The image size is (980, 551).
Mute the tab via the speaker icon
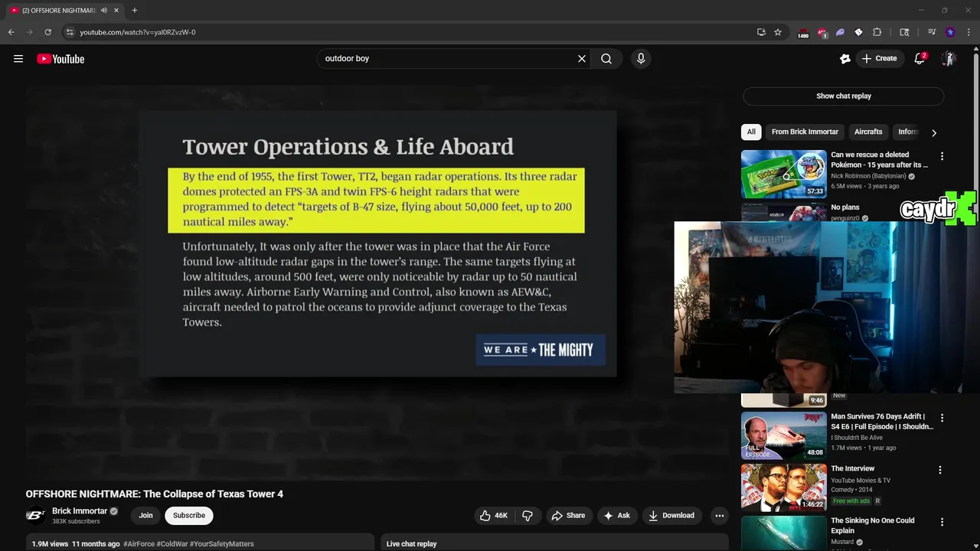(103, 11)
